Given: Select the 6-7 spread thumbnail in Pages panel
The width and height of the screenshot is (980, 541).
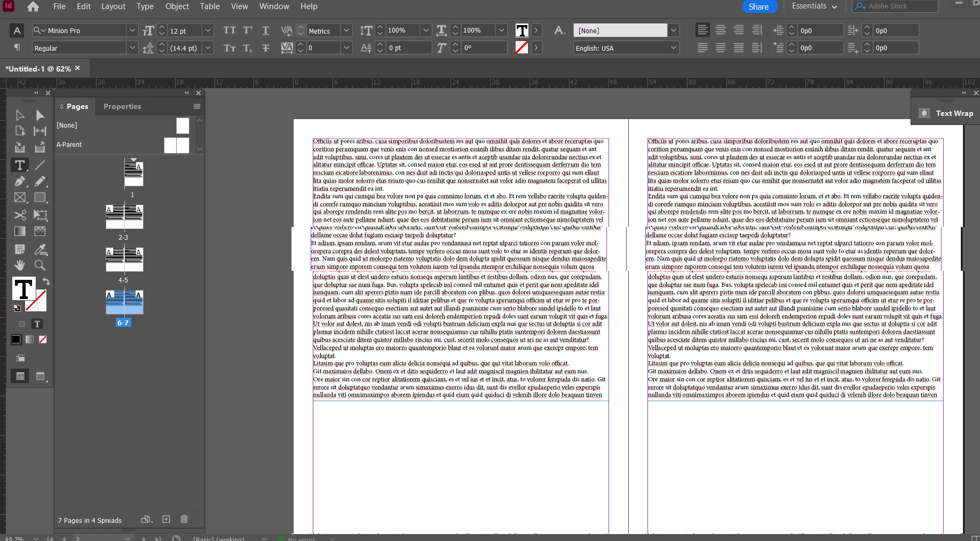Looking at the screenshot, I should (x=123, y=302).
